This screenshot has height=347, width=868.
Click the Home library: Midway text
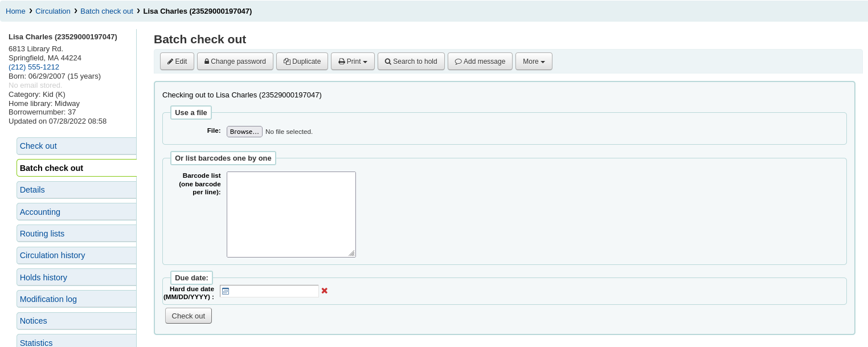click(44, 103)
